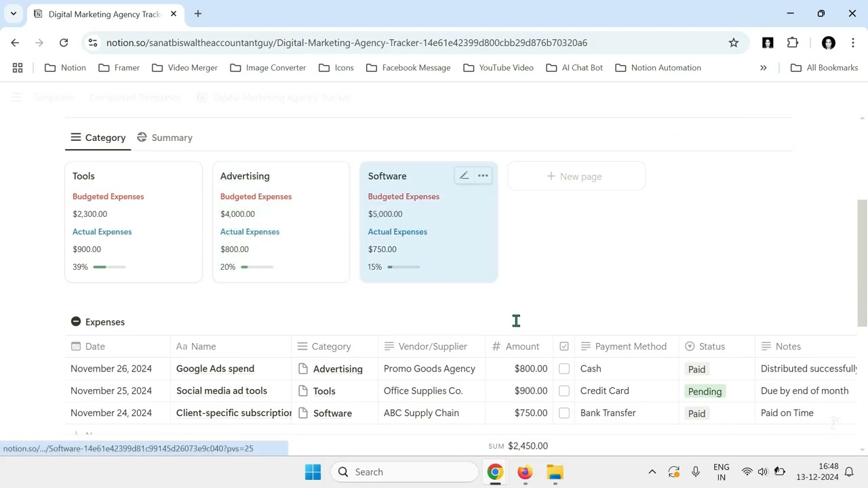Open the Chrome apps grid icon
Viewport: 868px width, 488px height.
click(x=18, y=68)
